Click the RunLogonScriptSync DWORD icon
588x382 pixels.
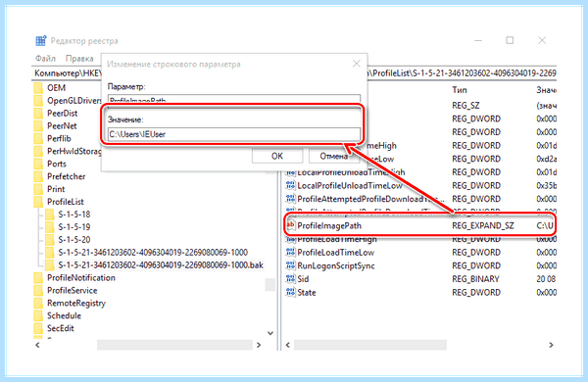click(x=291, y=265)
